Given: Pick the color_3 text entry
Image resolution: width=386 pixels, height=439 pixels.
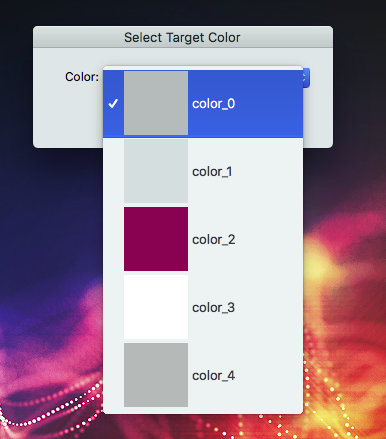Looking at the screenshot, I should pyautogui.click(x=213, y=308).
